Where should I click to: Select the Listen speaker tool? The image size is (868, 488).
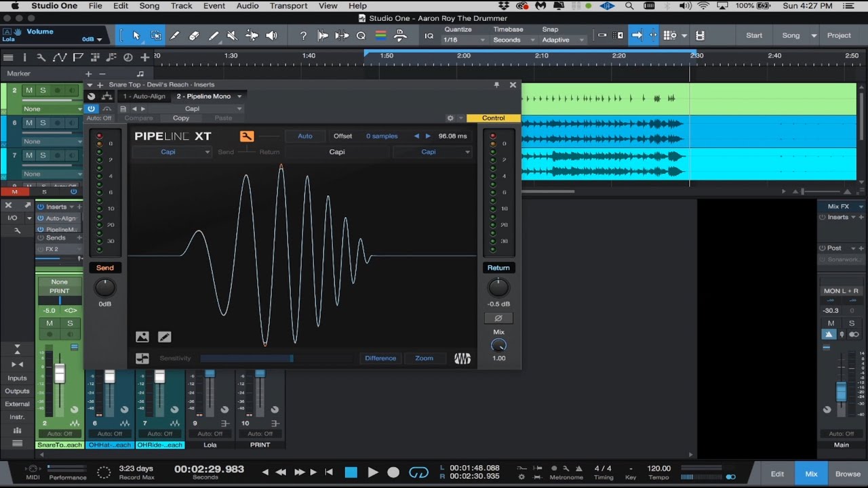point(271,35)
